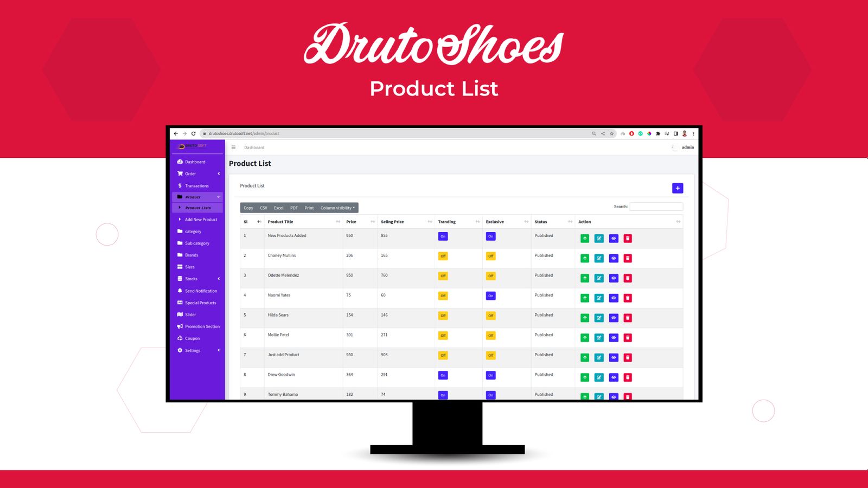868x488 pixels.
Task: Click the green up-arrow icon for Naomi Yates
Action: 585,298
